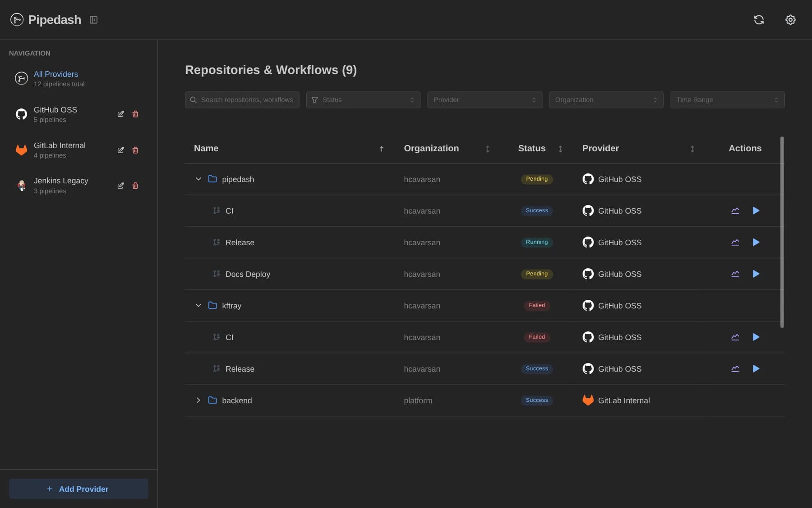Viewport: 812px width, 508px height.
Task: Open settings gear in header
Action: (790, 19)
